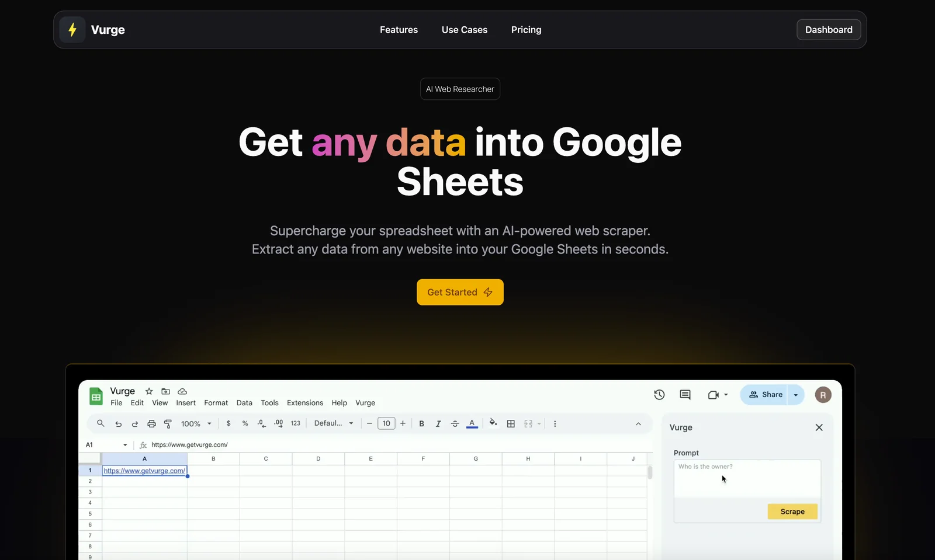935x560 pixels.
Task: Click the undo arrow icon
Action: [119, 424]
